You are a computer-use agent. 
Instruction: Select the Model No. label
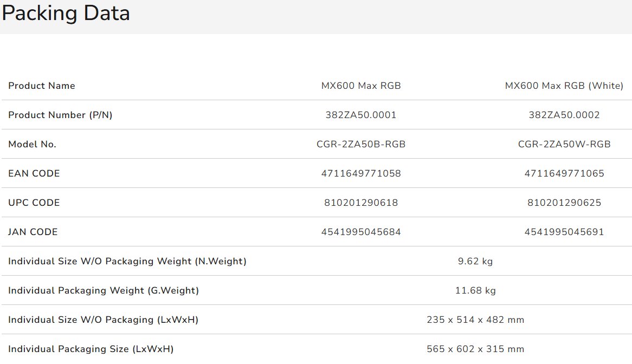coord(32,144)
